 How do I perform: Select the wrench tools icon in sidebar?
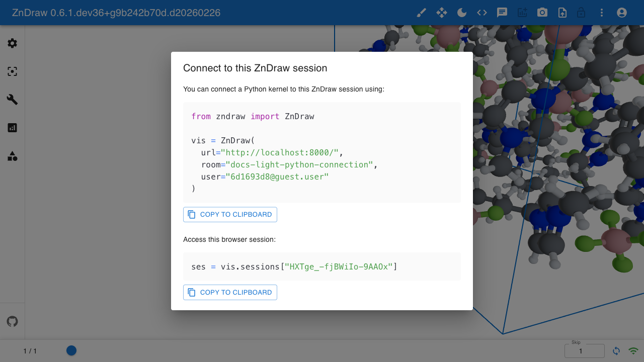(x=12, y=100)
